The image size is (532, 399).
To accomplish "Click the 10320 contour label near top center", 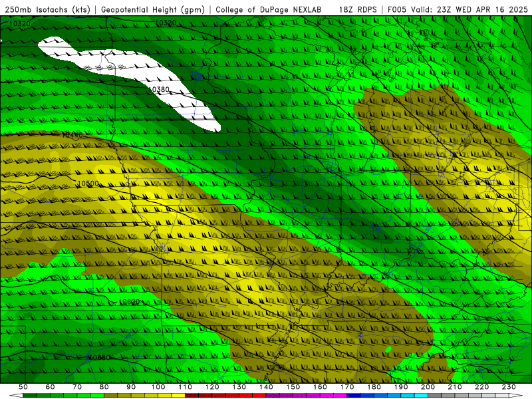I will (166, 23).
